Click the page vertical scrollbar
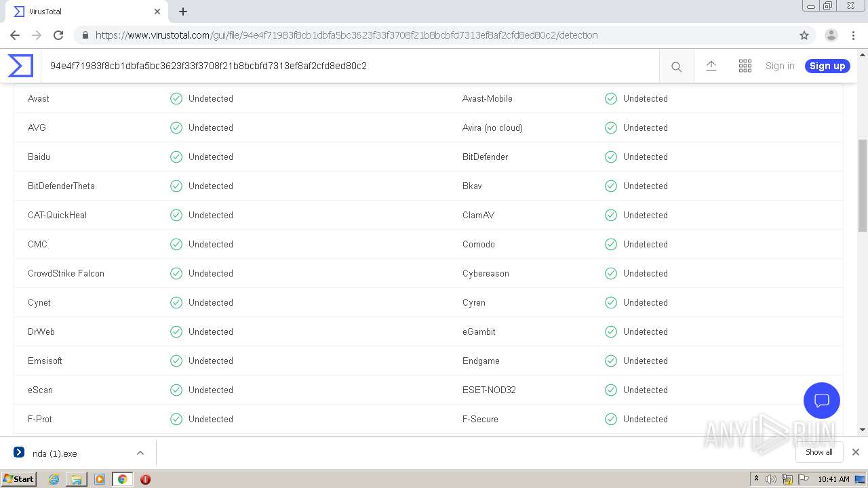868x488 pixels. [863, 185]
